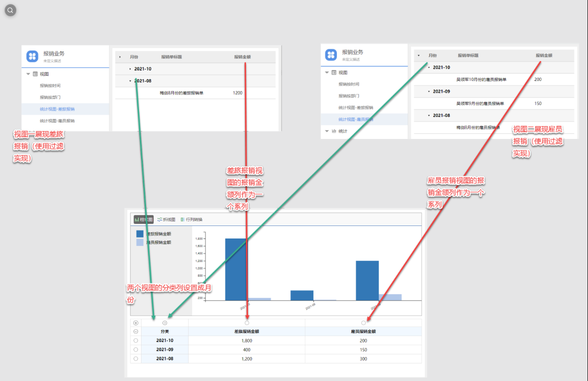The width and height of the screenshot is (588, 381).
Task: Switch to the 折线图 line chart tab
Action: tap(166, 219)
